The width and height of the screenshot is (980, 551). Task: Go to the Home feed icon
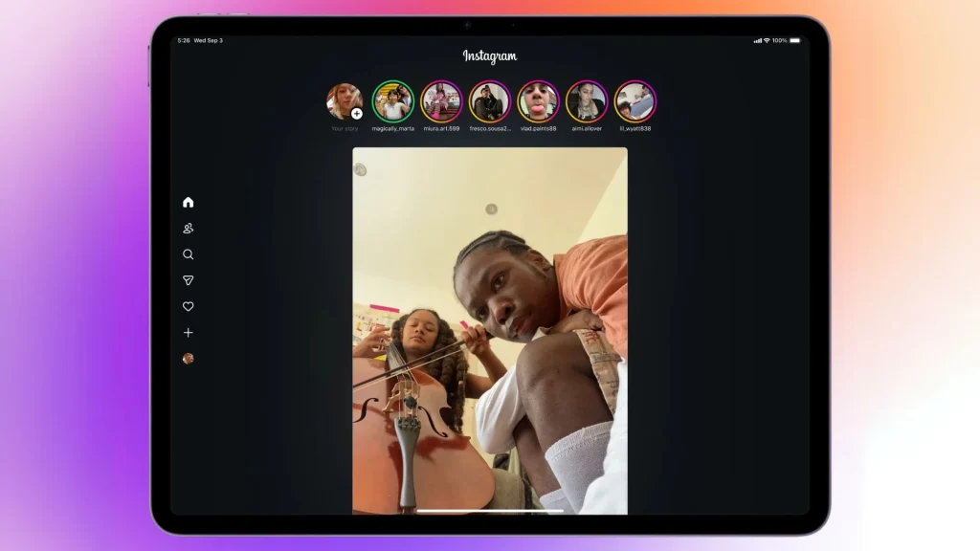coord(188,202)
